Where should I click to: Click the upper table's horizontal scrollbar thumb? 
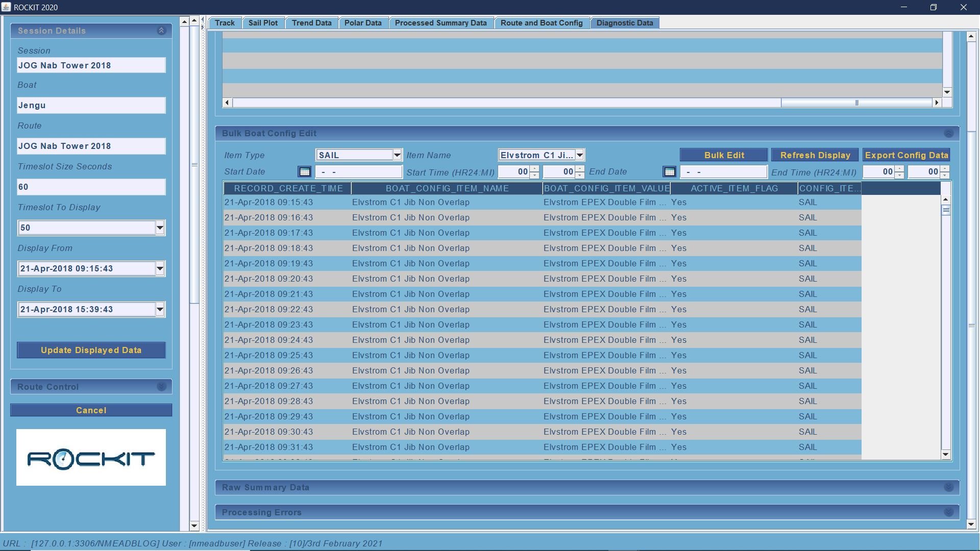tap(856, 103)
